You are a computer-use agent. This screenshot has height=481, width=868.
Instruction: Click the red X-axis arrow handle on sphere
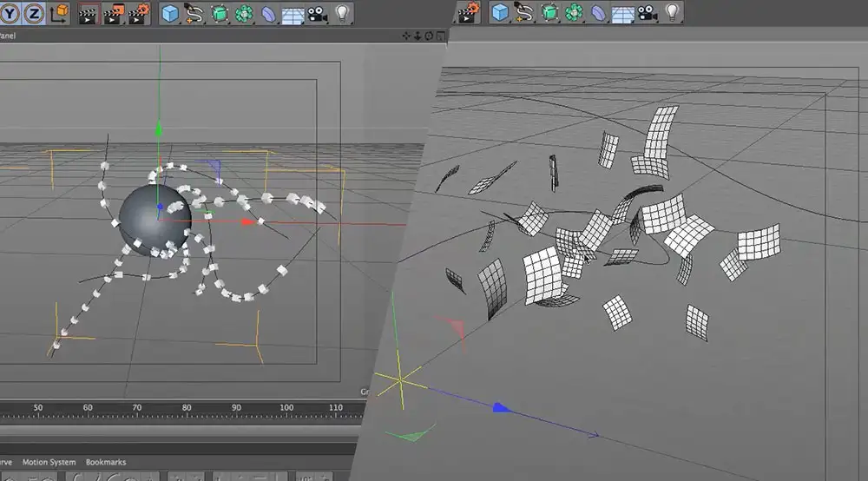[248, 222]
